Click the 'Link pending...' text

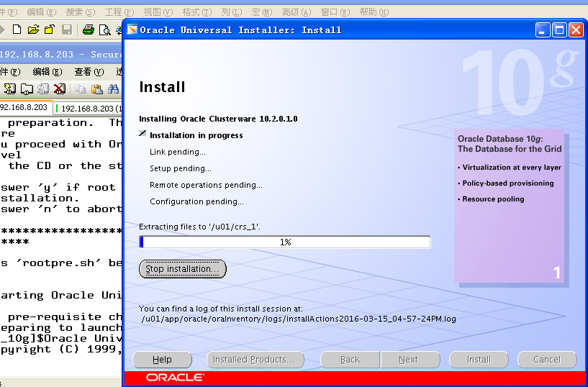click(177, 152)
